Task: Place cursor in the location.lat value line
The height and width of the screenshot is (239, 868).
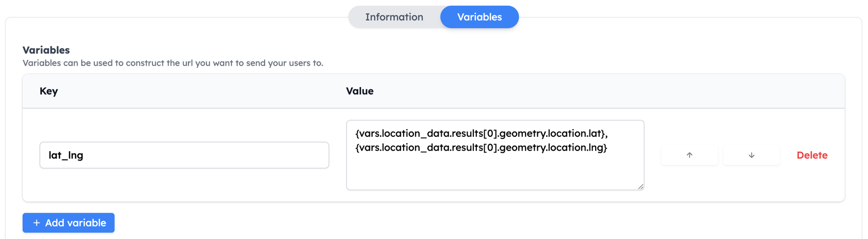Action: (x=482, y=133)
